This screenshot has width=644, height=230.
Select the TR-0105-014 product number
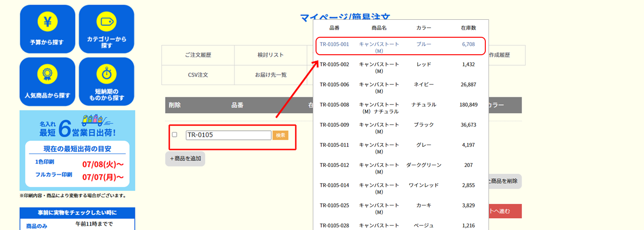(334, 185)
